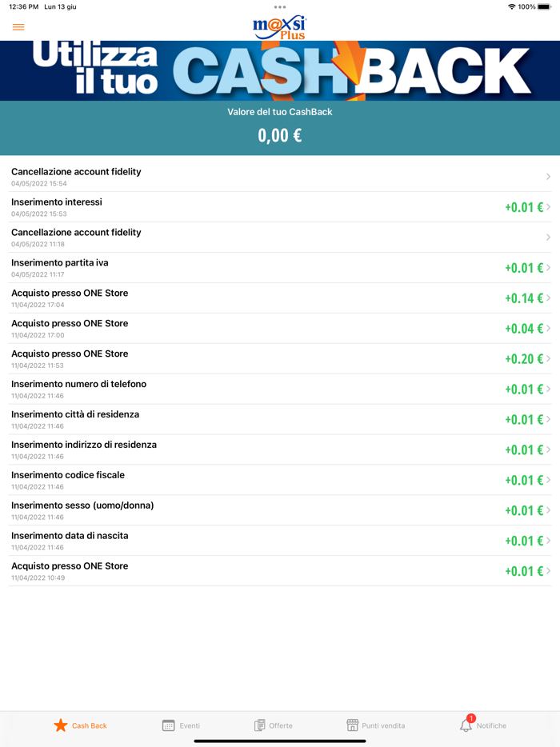Open Acquisto presso ONE Store 11:53 entry
The height and width of the screenshot is (747, 560).
[280, 359]
